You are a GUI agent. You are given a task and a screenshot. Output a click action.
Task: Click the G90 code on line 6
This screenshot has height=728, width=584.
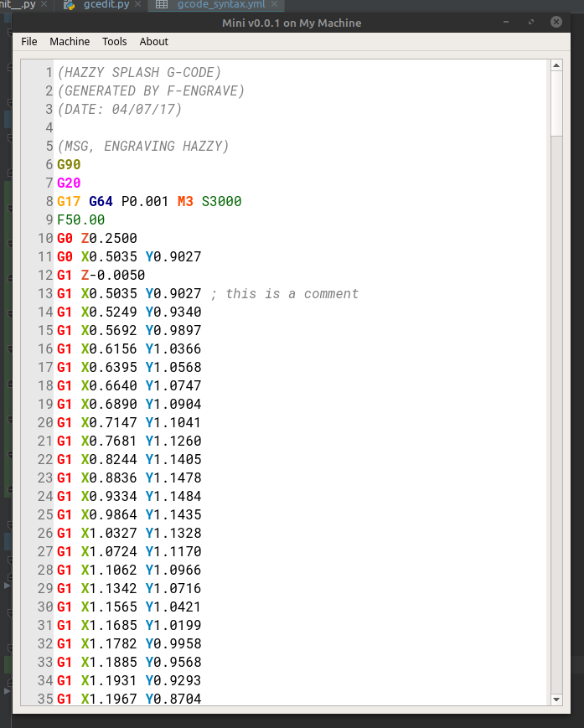pyautogui.click(x=69, y=165)
